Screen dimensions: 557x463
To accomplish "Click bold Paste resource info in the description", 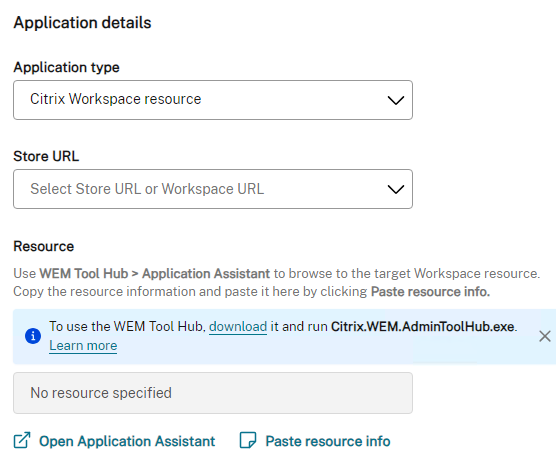I will 431,292.
